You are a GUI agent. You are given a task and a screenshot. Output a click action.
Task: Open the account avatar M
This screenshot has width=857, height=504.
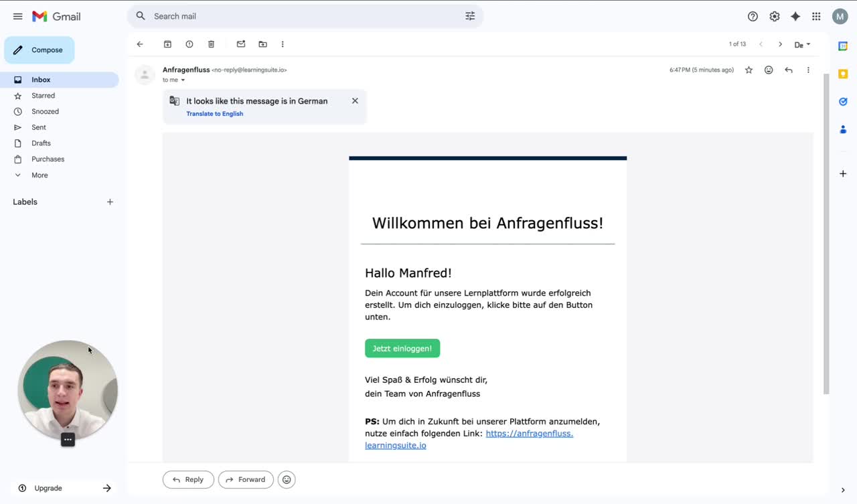(x=840, y=16)
